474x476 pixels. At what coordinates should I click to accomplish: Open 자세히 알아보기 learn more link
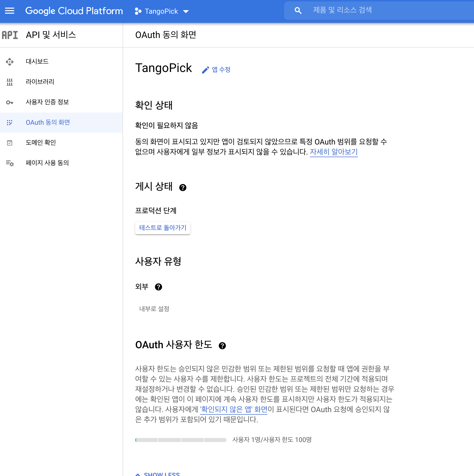pyautogui.click(x=334, y=152)
